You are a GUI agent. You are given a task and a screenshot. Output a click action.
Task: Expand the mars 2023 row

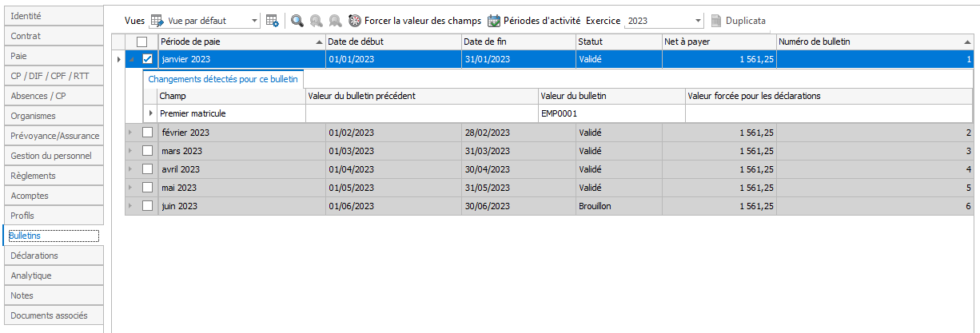[x=132, y=151]
